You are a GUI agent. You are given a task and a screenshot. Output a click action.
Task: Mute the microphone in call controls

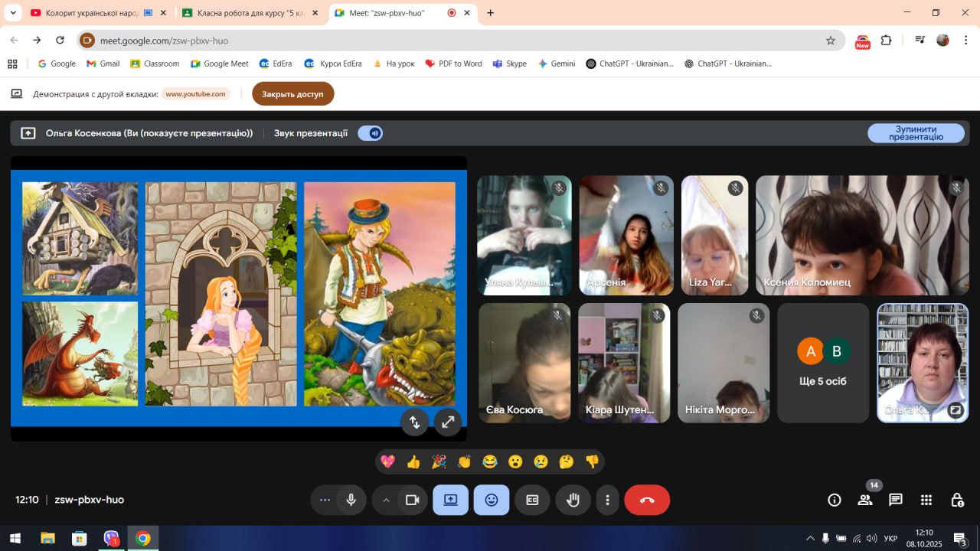(x=351, y=500)
